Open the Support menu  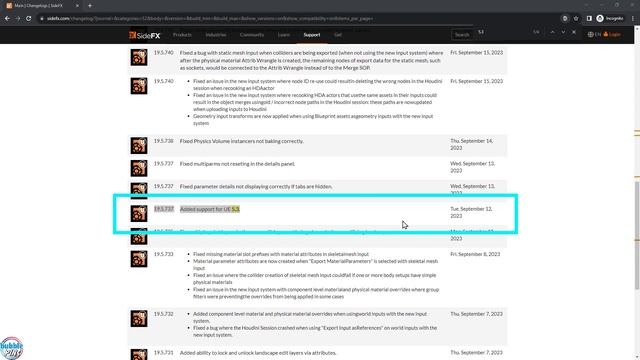point(312,35)
